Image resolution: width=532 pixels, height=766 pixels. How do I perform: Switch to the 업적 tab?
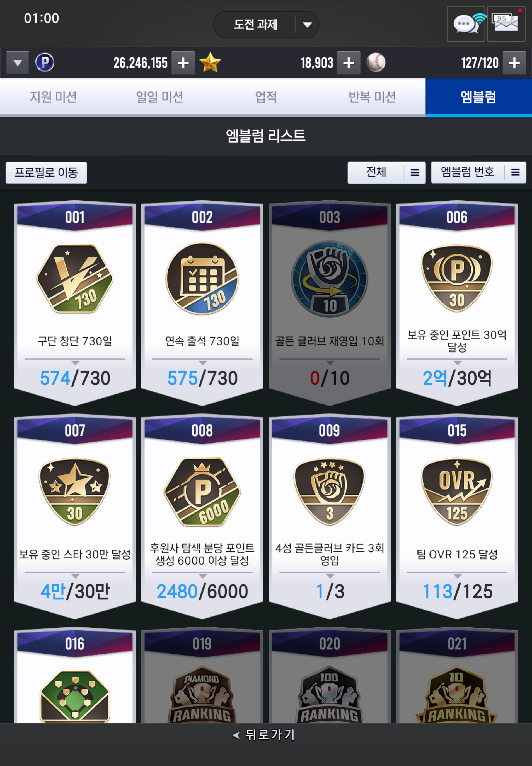[x=266, y=97]
